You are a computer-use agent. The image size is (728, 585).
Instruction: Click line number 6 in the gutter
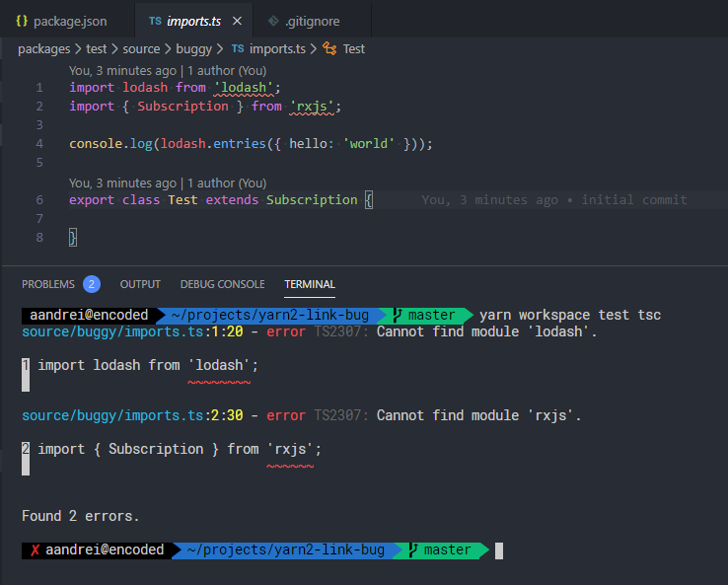(39, 199)
